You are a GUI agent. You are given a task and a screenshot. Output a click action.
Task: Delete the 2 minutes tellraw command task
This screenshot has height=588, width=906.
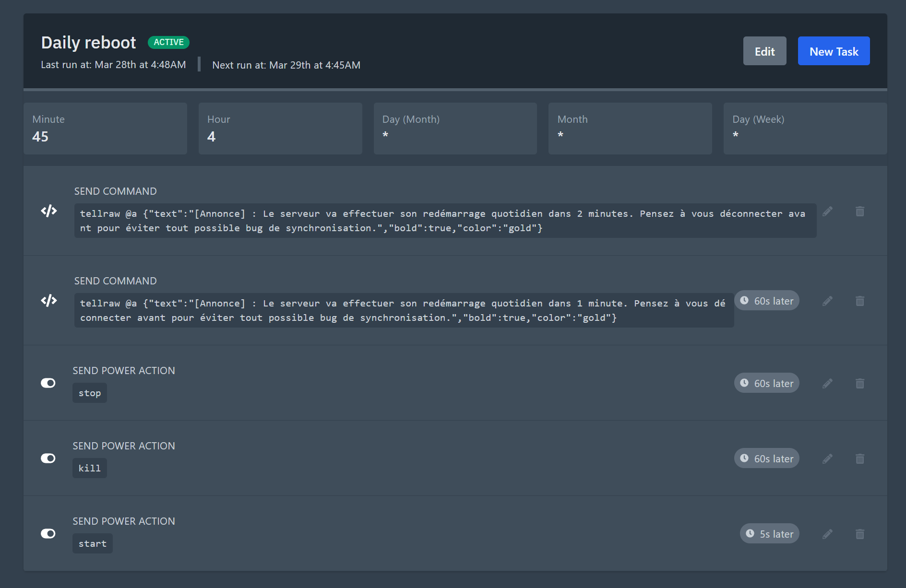[860, 212]
